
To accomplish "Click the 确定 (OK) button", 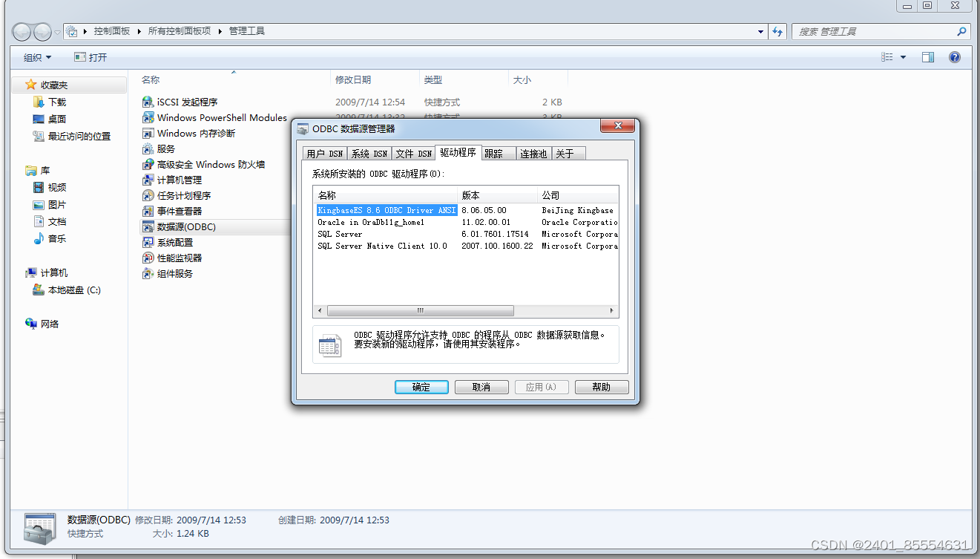I will click(421, 387).
